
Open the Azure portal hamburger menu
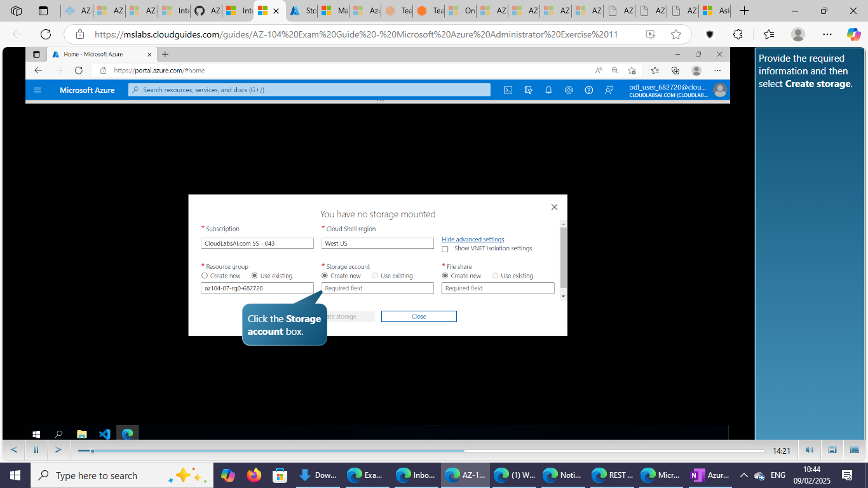(x=37, y=90)
